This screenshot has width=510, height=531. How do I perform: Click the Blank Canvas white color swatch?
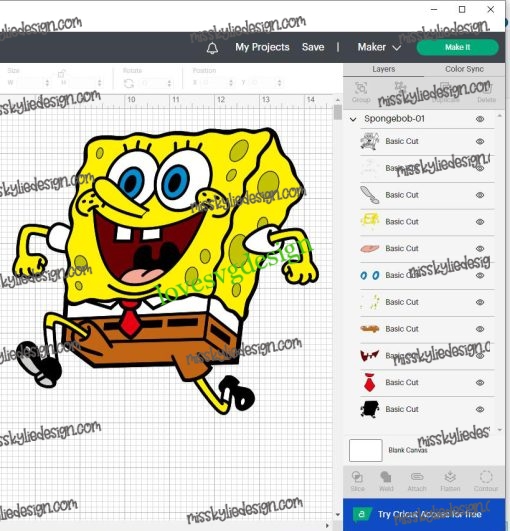365,450
